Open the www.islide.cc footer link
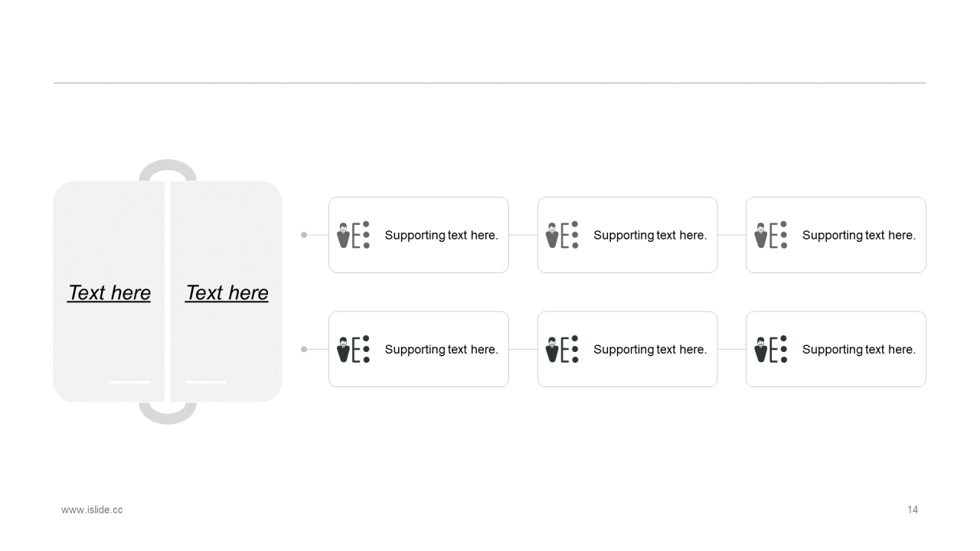Image resolution: width=980 pixels, height=551 pixels. point(92,510)
